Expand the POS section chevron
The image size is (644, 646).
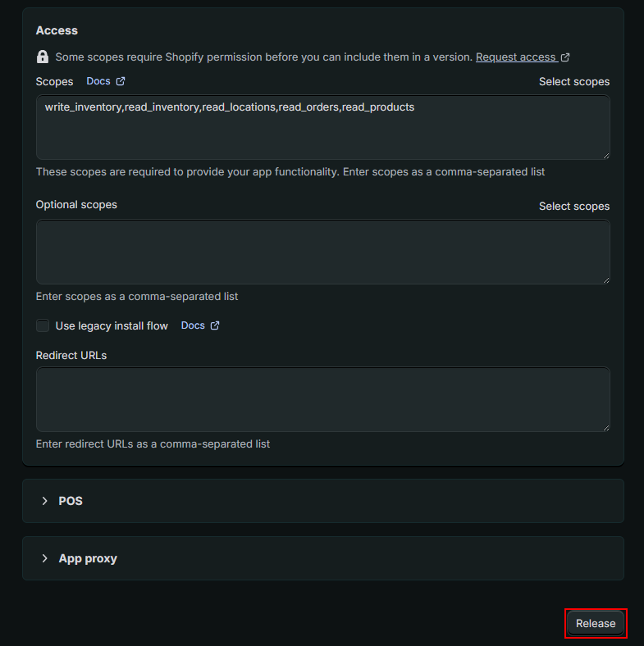pyautogui.click(x=45, y=501)
